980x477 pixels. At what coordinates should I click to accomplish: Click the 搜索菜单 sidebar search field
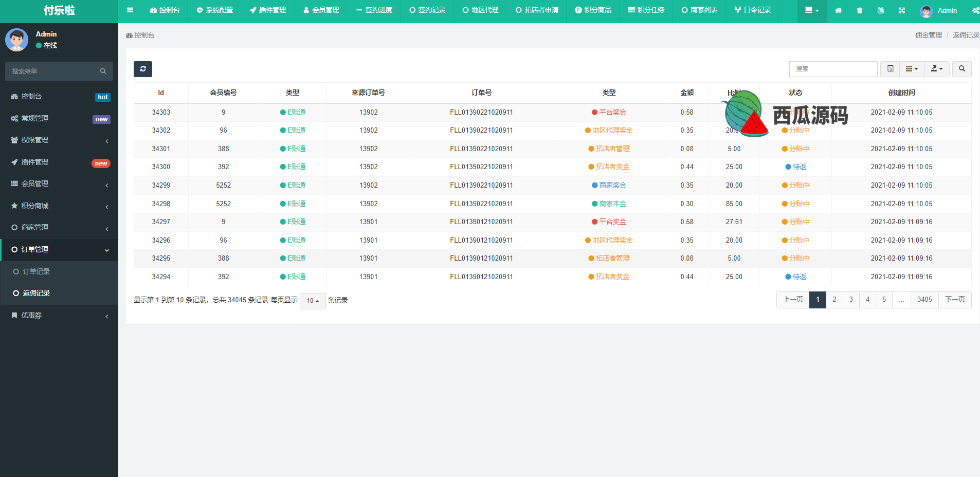(x=59, y=71)
